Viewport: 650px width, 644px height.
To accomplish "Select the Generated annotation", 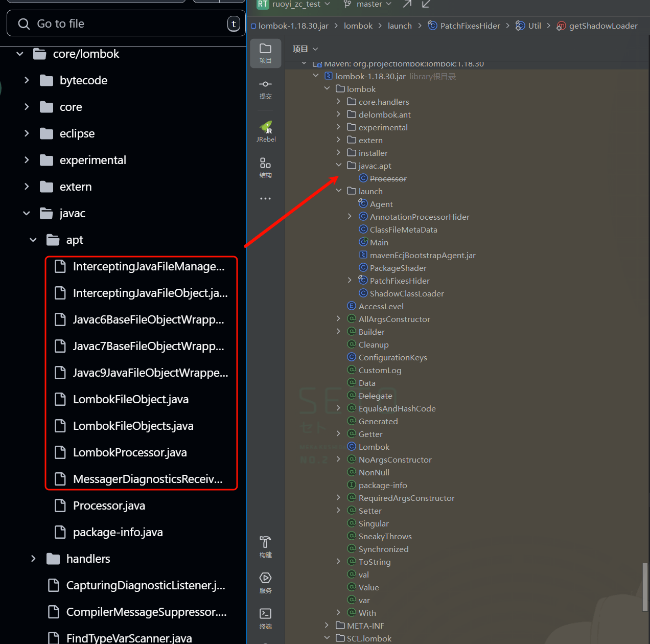I will coord(378,421).
